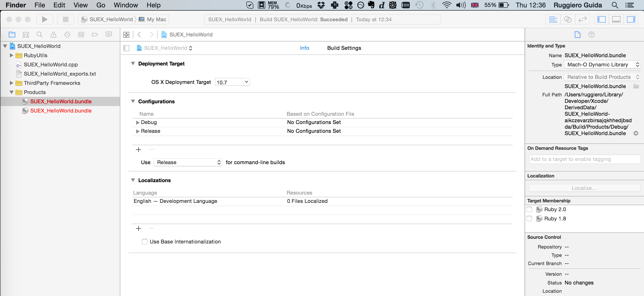Show the Quick Help inspector
Viewport: 644px width, 296px height.
tap(591, 35)
